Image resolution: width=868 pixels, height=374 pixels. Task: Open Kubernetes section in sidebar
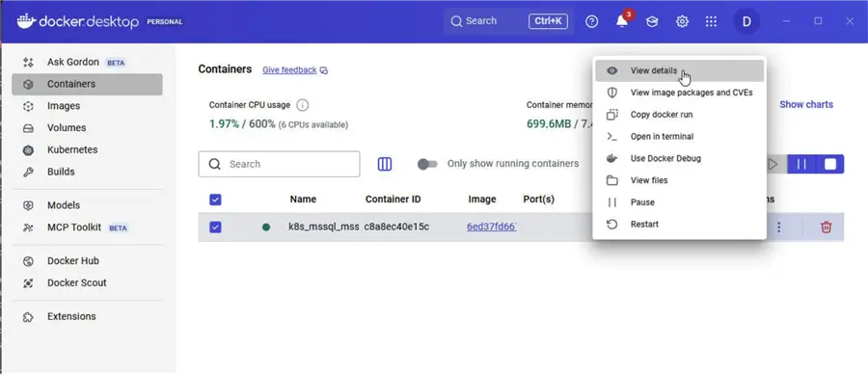pyautogui.click(x=87, y=150)
